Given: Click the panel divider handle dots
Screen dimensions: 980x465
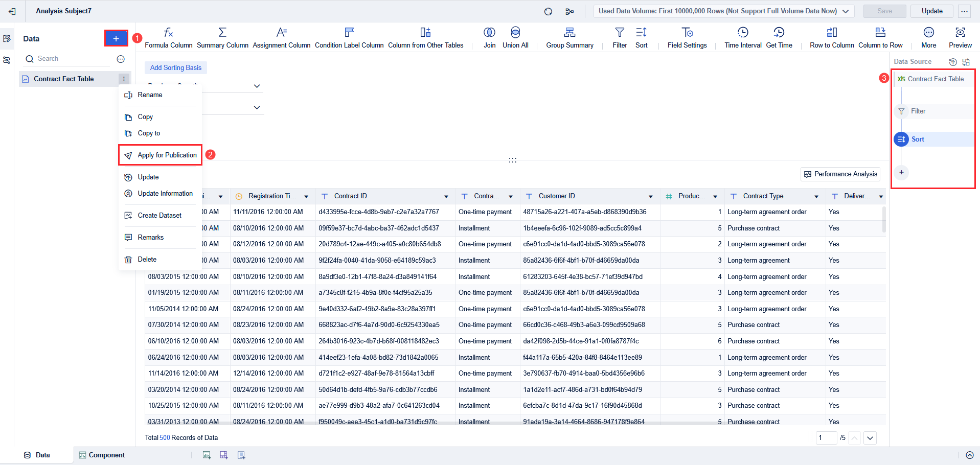Looking at the screenshot, I should click(x=512, y=160).
